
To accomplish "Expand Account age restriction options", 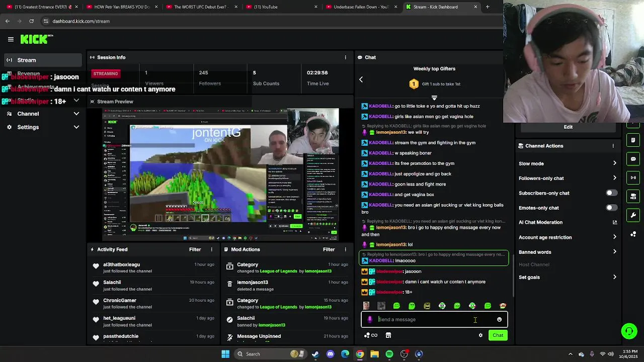I will click(x=614, y=237).
